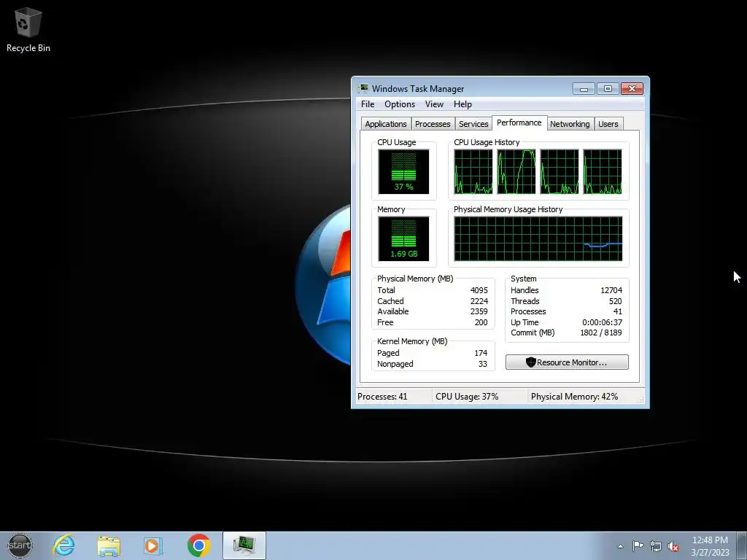This screenshot has height=560, width=747.
Task: Click the Physical Memory Usage History graph
Action: point(538,239)
